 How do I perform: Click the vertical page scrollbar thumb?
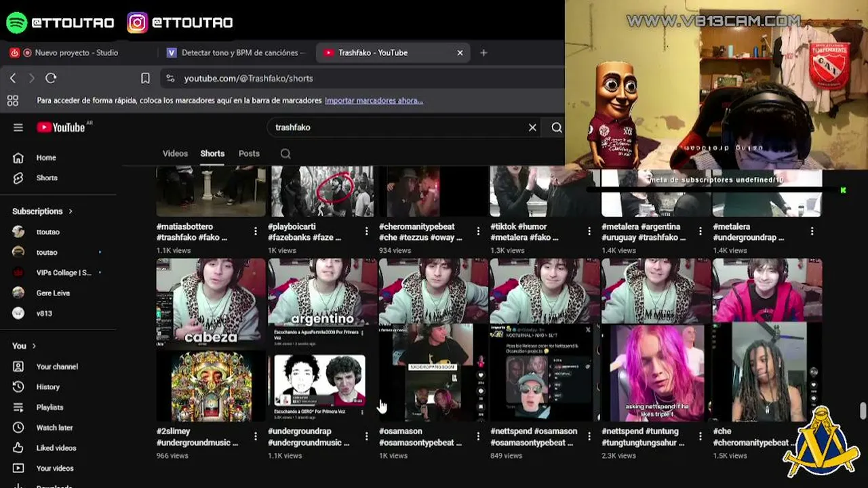[x=863, y=411]
